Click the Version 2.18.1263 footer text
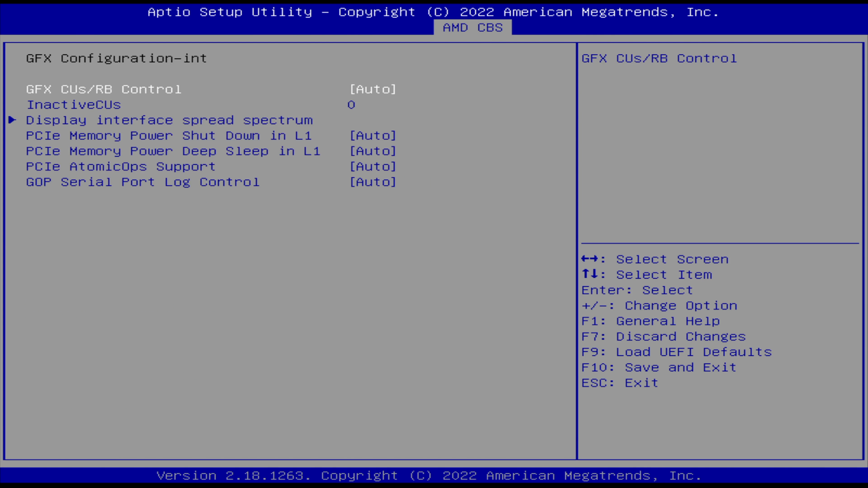 [x=429, y=476]
